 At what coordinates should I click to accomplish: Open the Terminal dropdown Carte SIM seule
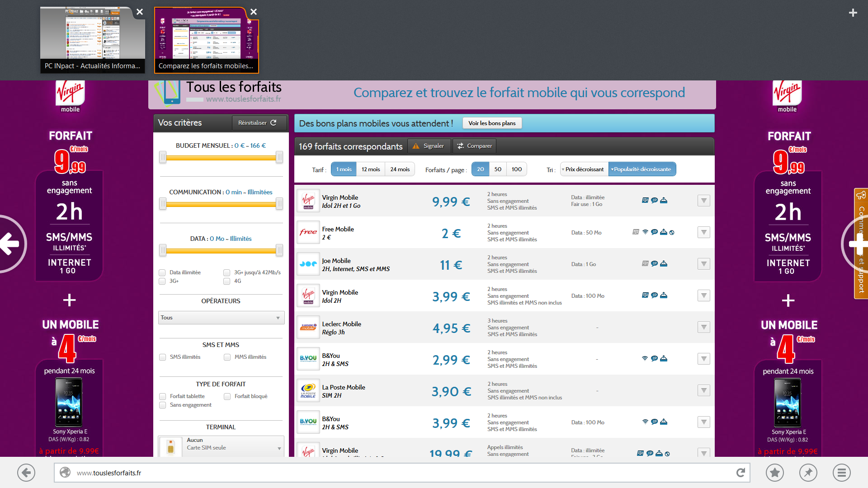click(221, 446)
